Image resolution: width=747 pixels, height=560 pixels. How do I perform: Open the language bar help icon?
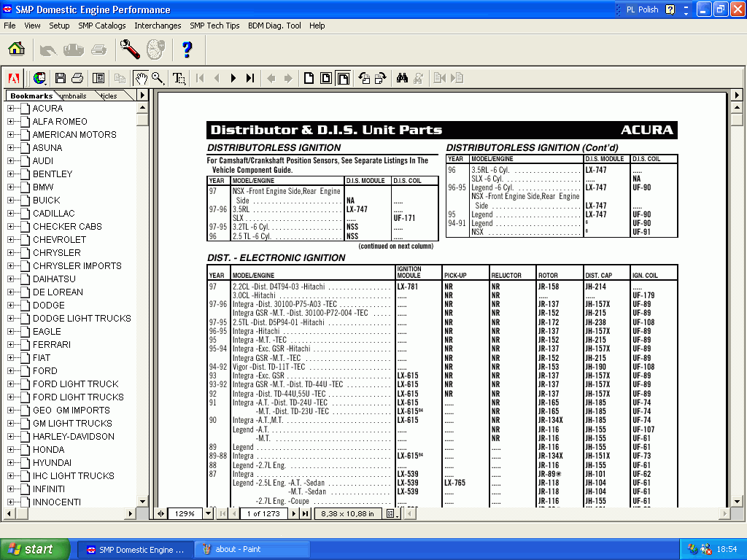(670, 9)
